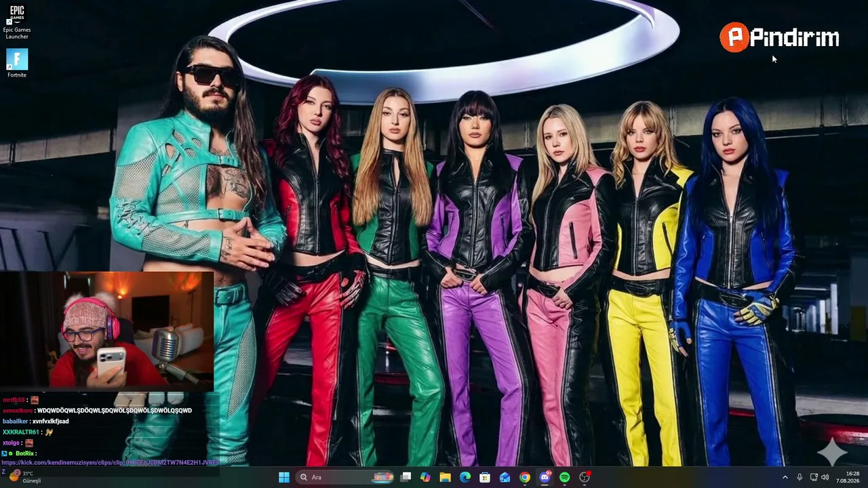This screenshot has height=488, width=868.
Task: Open Task View from the taskbar
Action: [x=406, y=477]
